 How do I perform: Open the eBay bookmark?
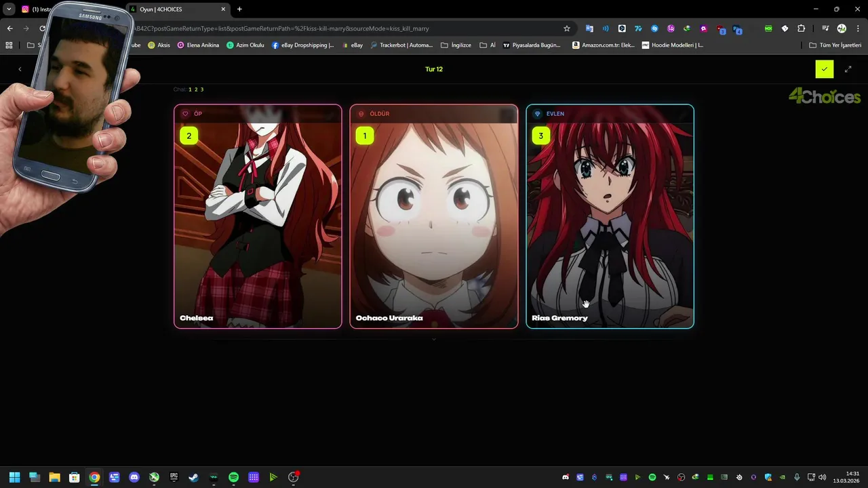(352, 45)
